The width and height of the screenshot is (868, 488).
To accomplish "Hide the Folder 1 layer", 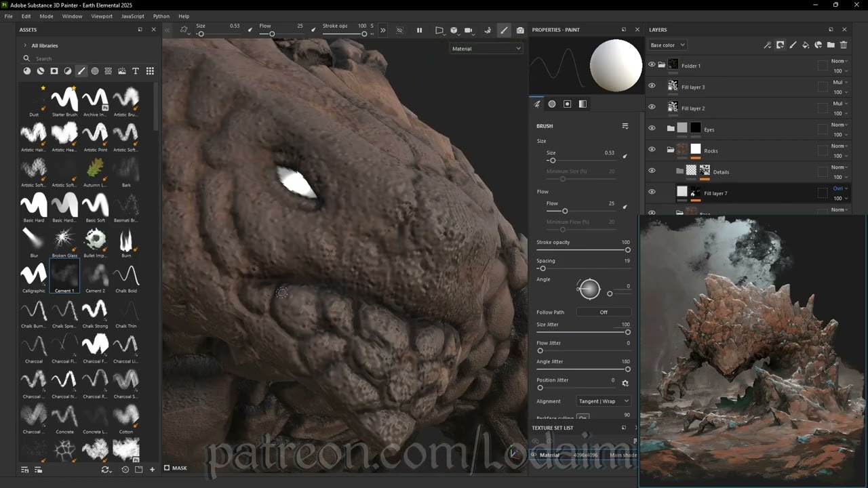I will 652,65.
